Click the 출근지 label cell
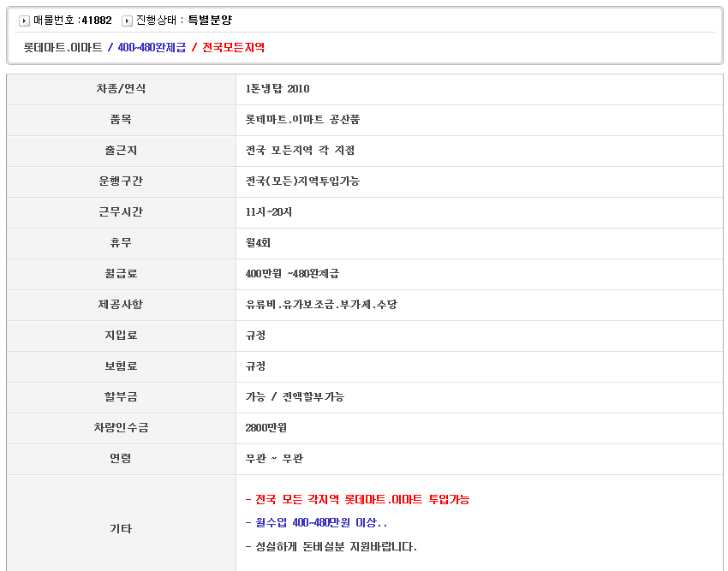Viewport: 728px width, 571px height. coord(121,151)
